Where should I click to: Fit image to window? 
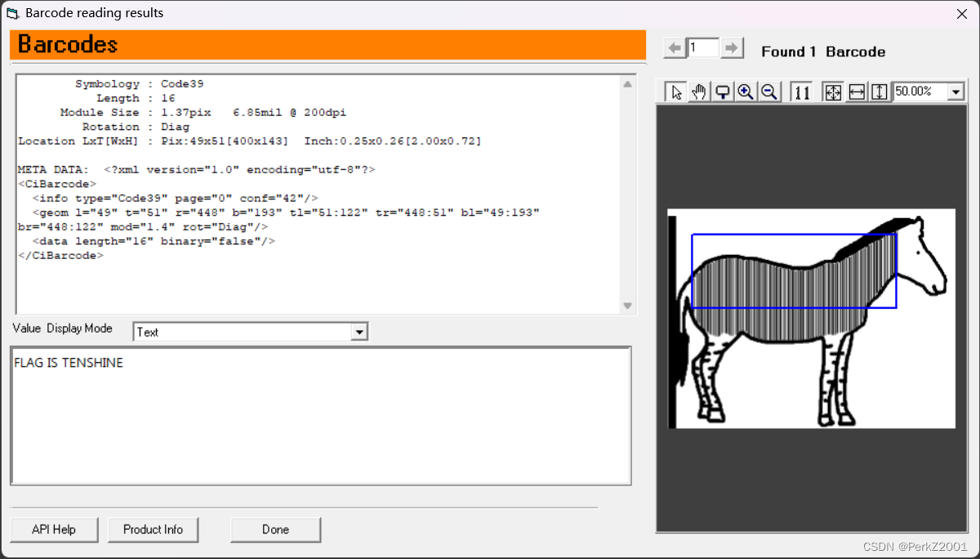coord(832,92)
